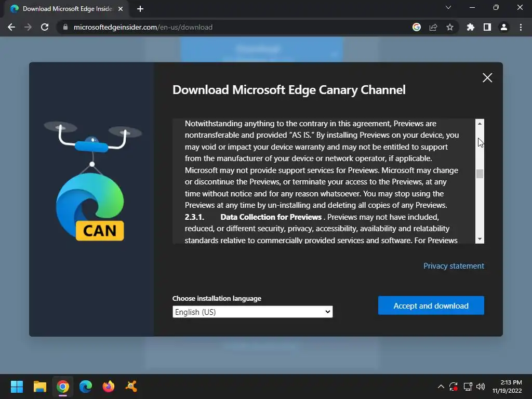Reload the page with the refresh icon

[45, 27]
